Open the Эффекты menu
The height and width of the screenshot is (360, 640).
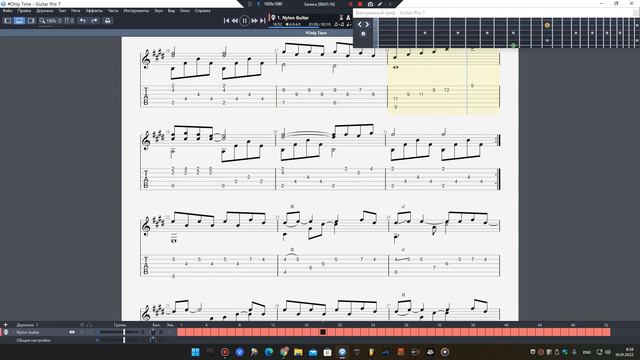pos(94,11)
